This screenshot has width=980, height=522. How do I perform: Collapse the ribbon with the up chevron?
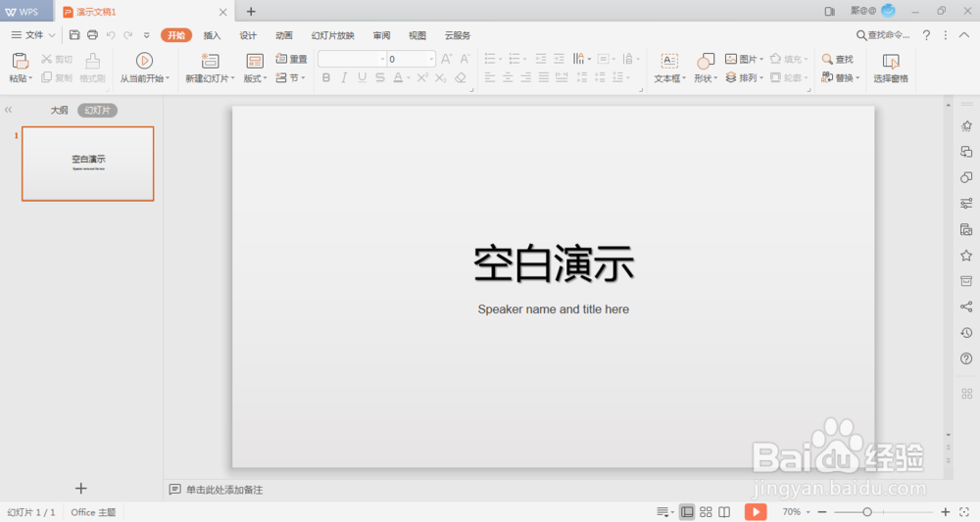(963, 35)
